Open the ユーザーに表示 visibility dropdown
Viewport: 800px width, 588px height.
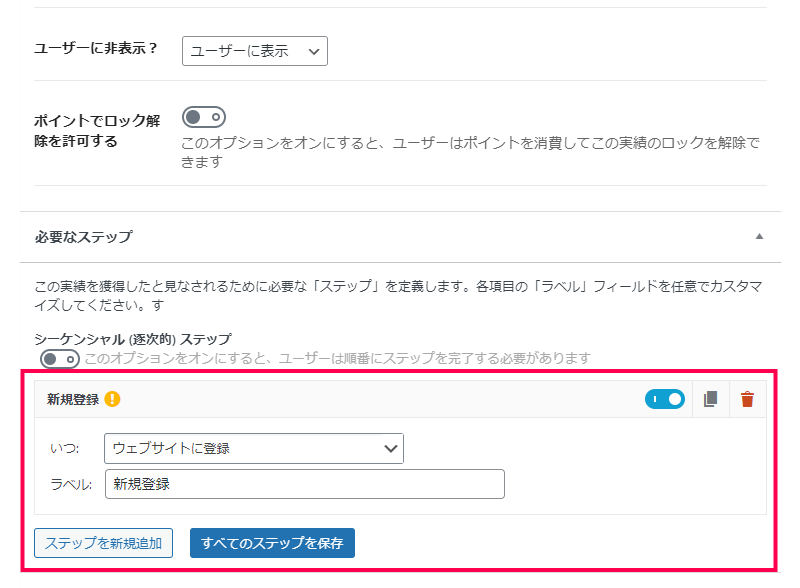[x=255, y=51]
